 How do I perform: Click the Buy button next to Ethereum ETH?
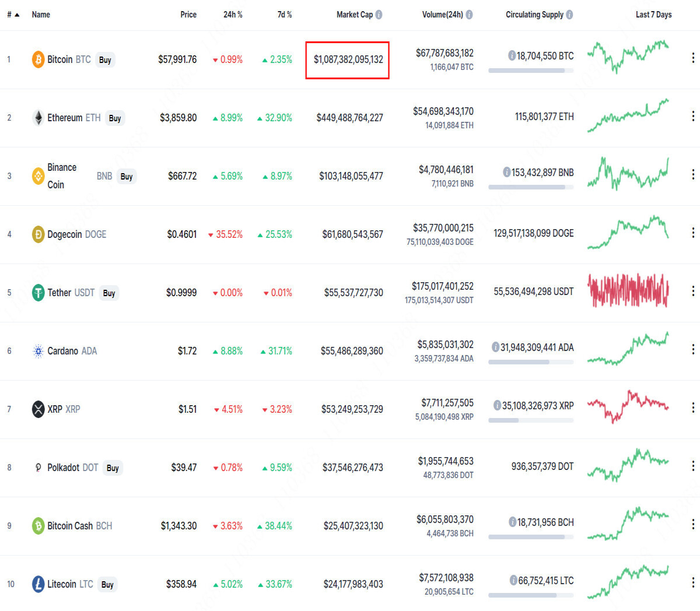[x=115, y=118]
